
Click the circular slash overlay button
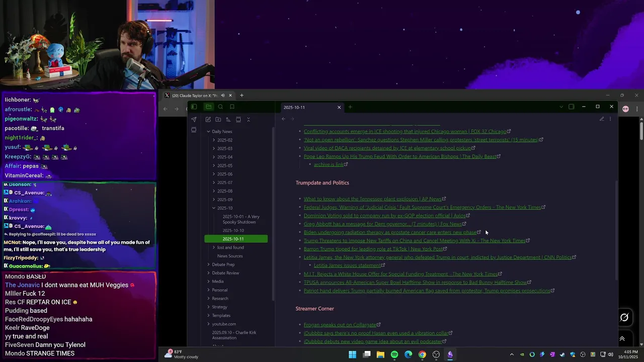(624, 317)
